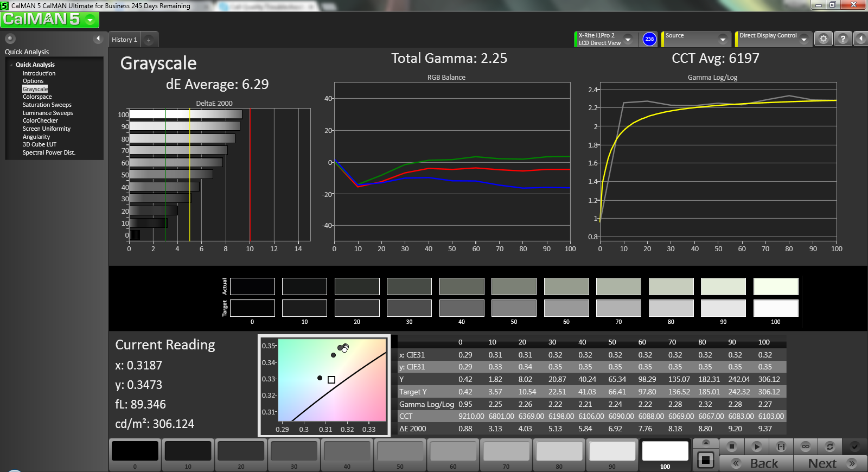This screenshot has height=472, width=868.
Task: Click the round icon at sidebar top left
Action: pos(10,39)
